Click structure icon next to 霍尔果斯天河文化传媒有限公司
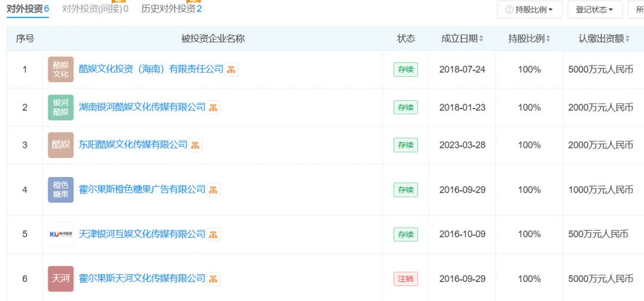 tap(214, 278)
